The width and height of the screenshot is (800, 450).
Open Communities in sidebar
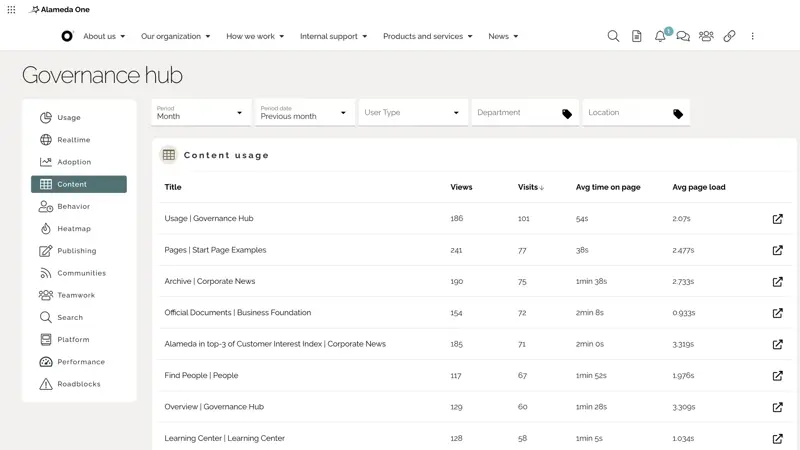[x=79, y=273]
